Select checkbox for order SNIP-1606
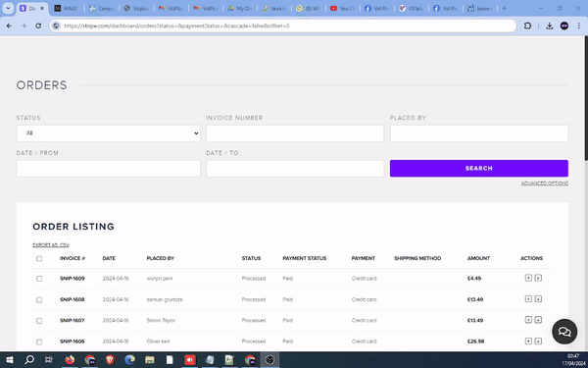This screenshot has height=368, width=588. (x=39, y=342)
